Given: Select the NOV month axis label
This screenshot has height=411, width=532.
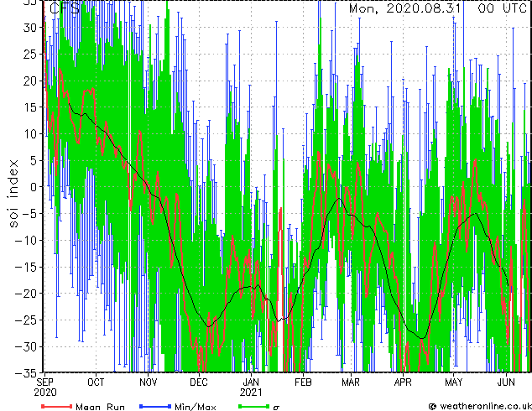Looking at the screenshot, I should [x=149, y=382].
